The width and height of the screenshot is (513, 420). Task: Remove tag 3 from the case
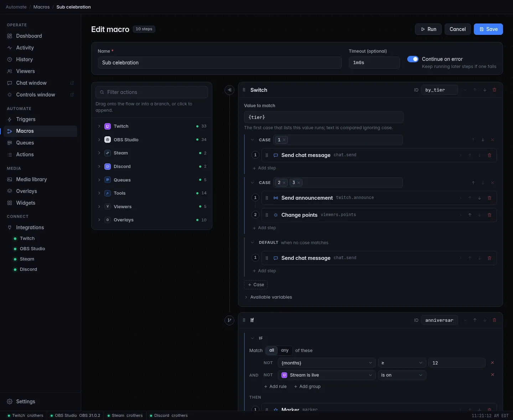tap(299, 183)
